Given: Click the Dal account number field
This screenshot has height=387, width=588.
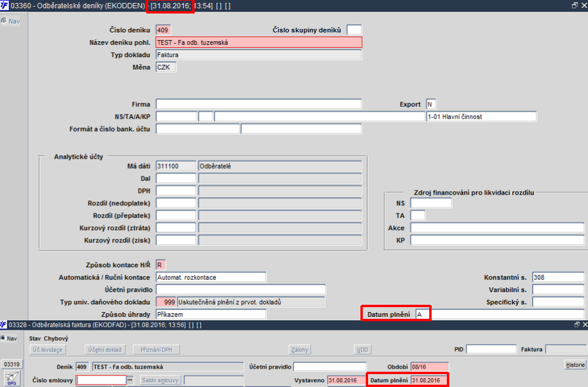Looking at the screenshot, I should [x=176, y=179].
